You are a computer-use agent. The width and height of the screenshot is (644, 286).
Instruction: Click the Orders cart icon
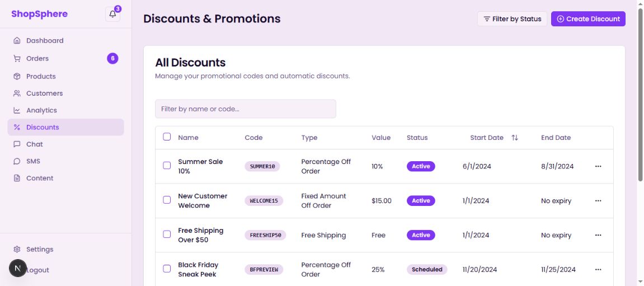(x=17, y=59)
